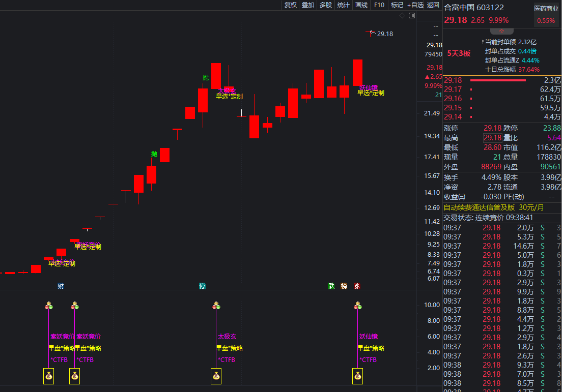Click the green 跌 marker icon
The image size is (562, 392).
coord(331,286)
